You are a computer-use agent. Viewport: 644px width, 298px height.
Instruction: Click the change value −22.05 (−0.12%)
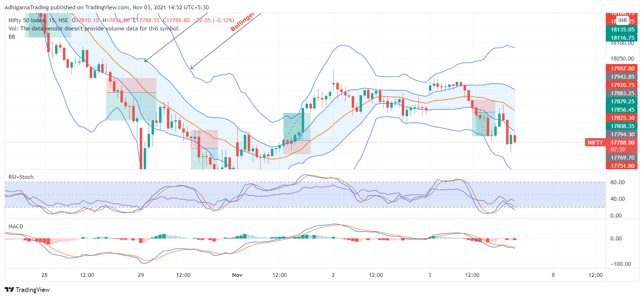pos(214,20)
